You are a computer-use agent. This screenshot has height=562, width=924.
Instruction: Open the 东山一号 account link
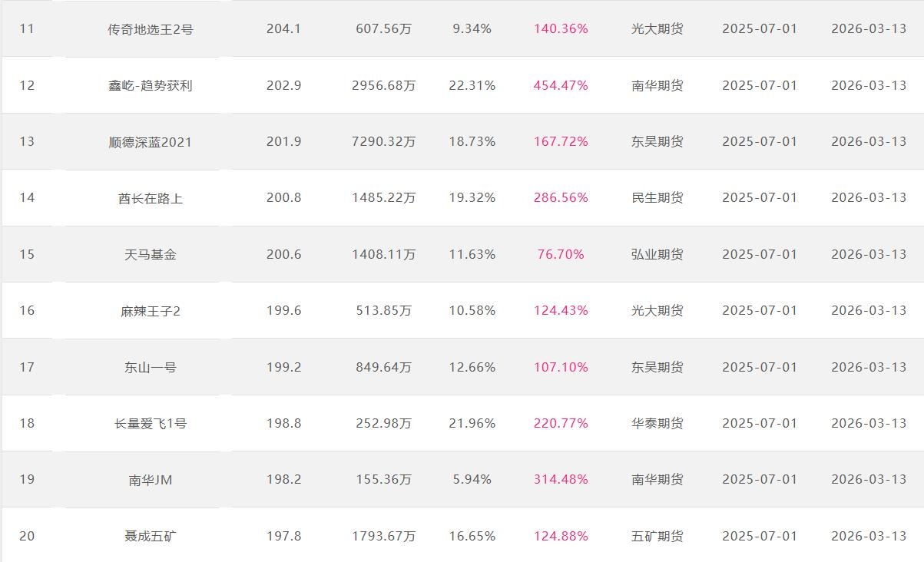click(151, 367)
